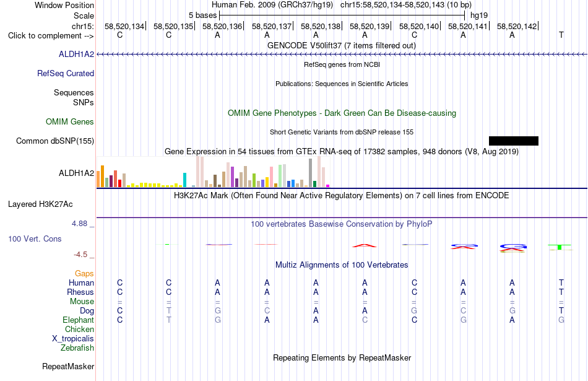Select the Zebrafish species row label

pyautogui.click(x=77, y=348)
